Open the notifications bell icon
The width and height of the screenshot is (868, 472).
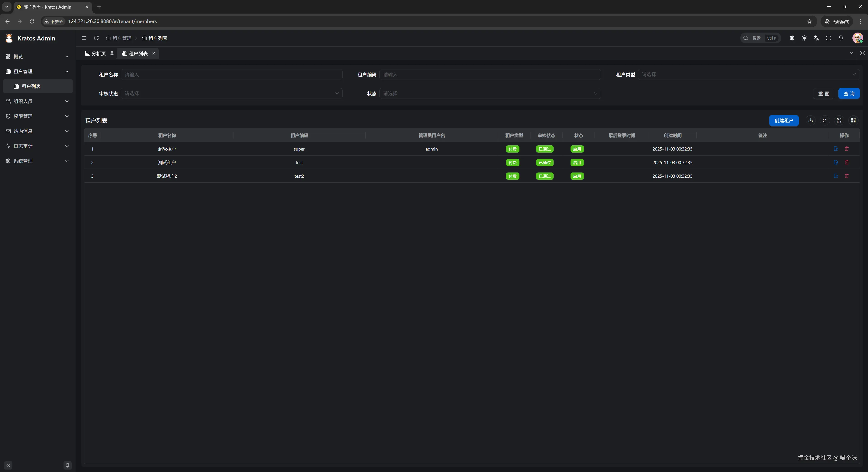[x=841, y=38]
